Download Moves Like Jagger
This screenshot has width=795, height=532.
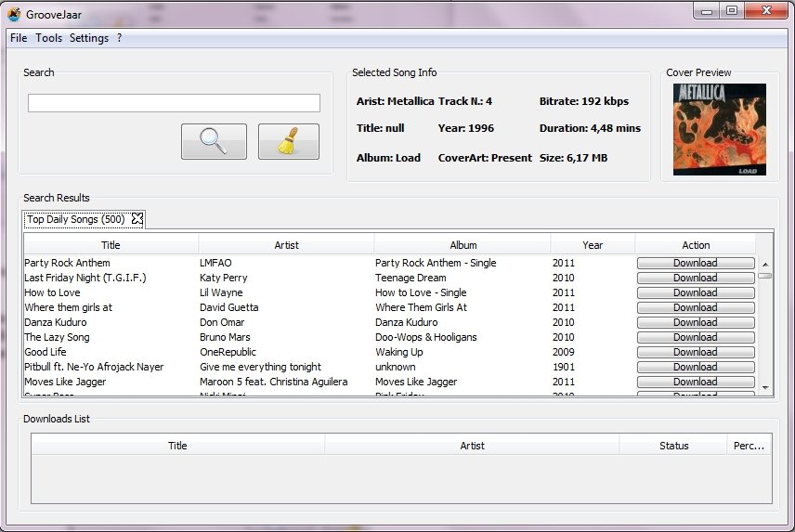[696, 382]
